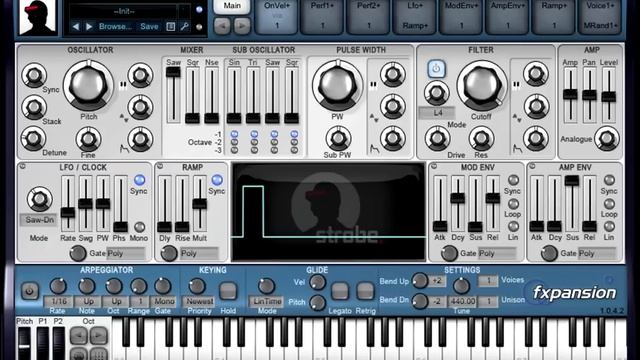
Task: Click the Glide Vel knob
Action: point(318,282)
